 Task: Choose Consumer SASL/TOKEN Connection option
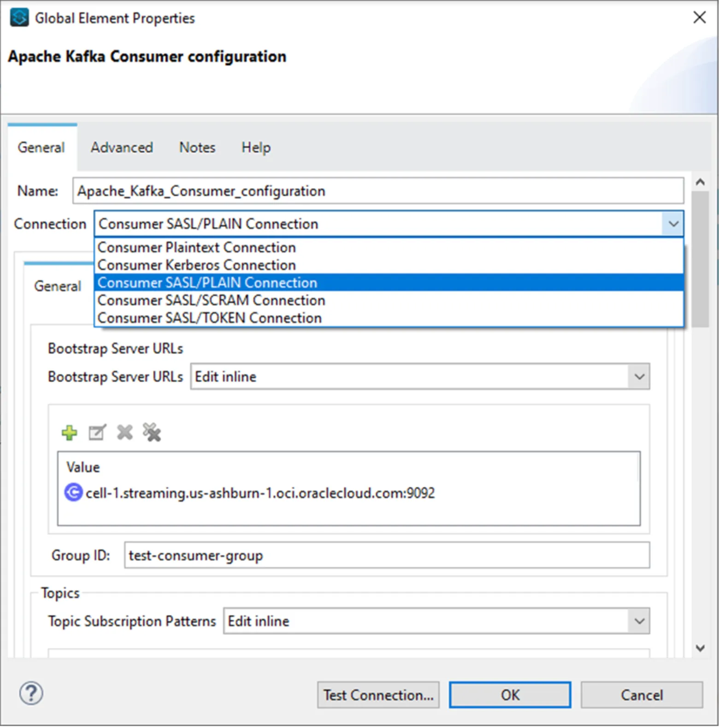389,317
